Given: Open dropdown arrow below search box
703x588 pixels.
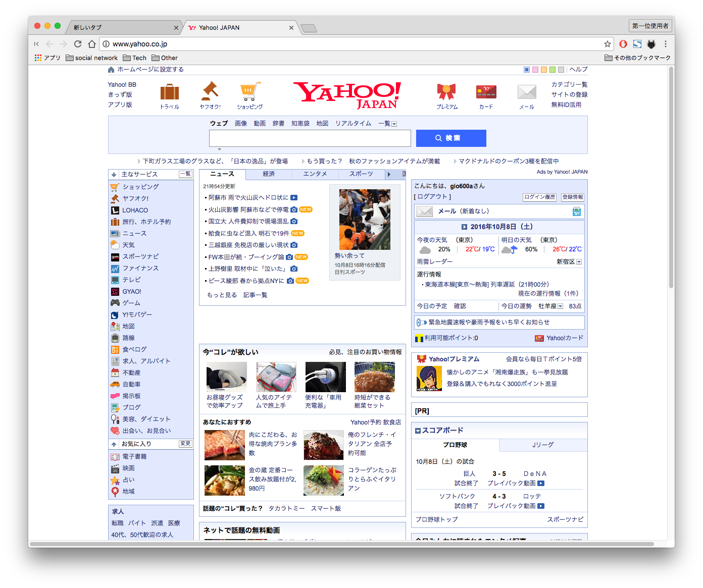Looking at the screenshot, I should [219, 149].
